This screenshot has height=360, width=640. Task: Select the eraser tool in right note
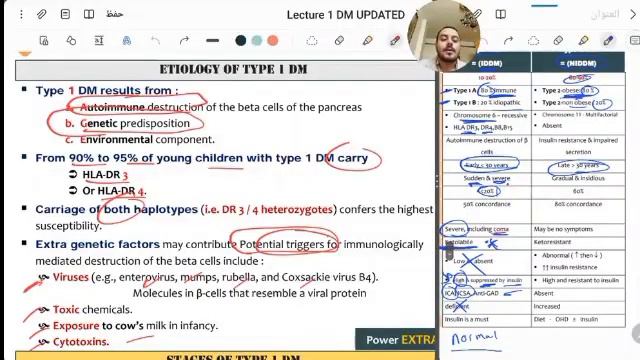pos(558,41)
